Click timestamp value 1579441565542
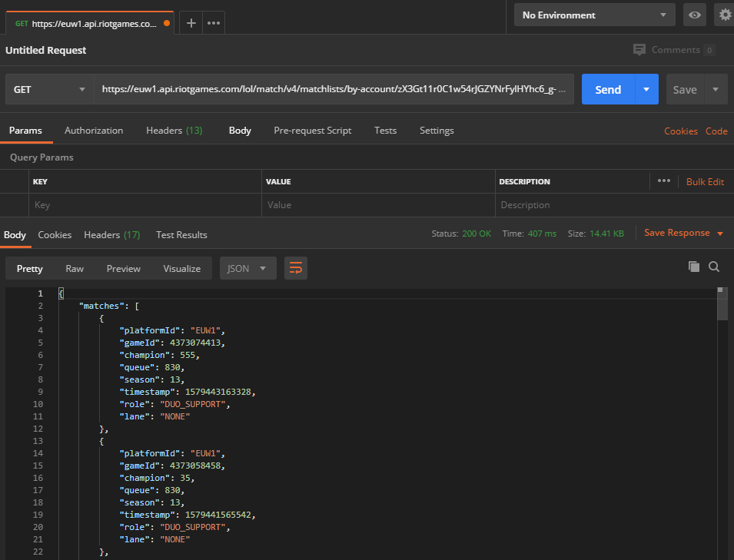The width and height of the screenshot is (734, 560). tap(220, 515)
